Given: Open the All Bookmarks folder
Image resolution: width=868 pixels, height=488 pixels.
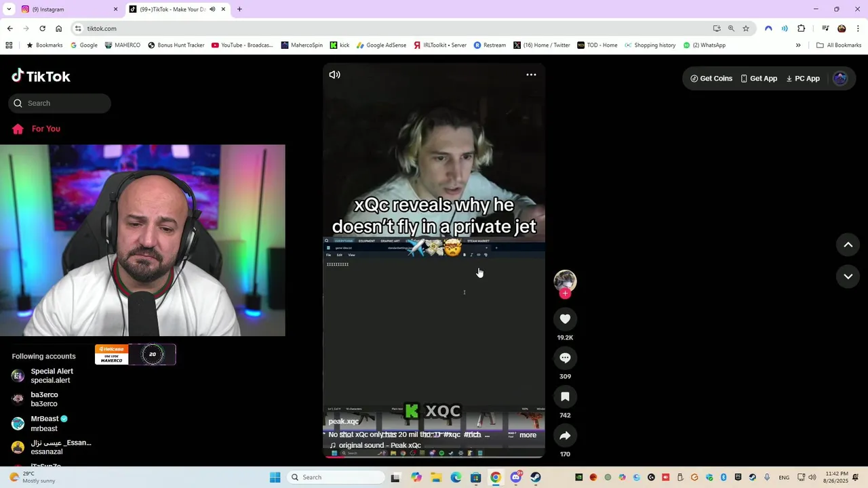Looking at the screenshot, I should pos(839,45).
